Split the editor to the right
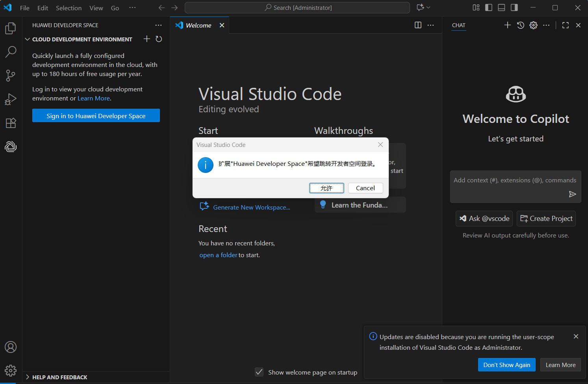588x384 pixels. click(x=418, y=25)
